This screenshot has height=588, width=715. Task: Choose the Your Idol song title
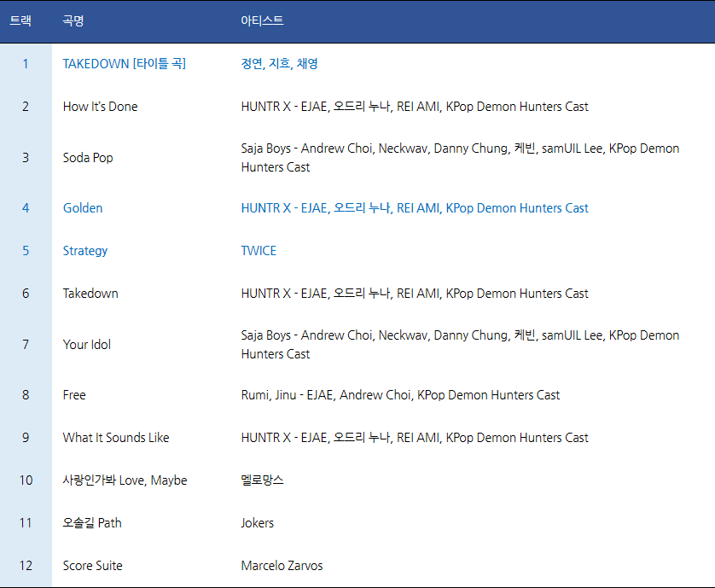tap(87, 345)
